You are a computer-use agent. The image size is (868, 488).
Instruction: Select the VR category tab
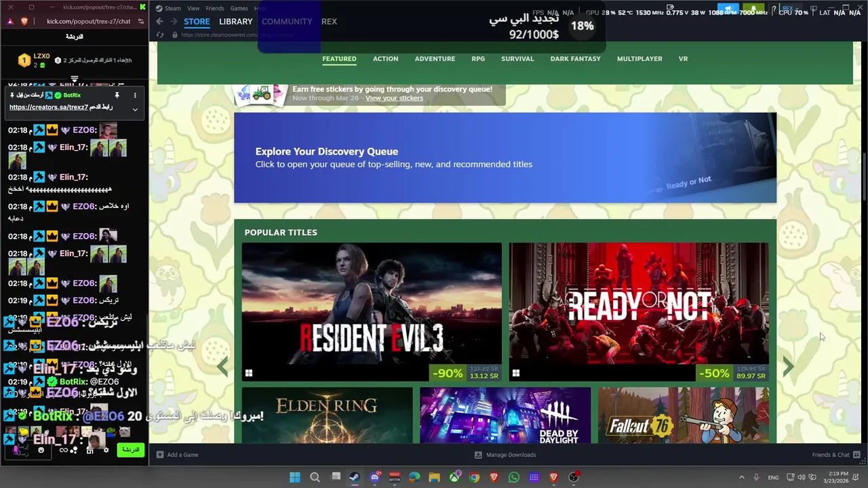point(683,59)
